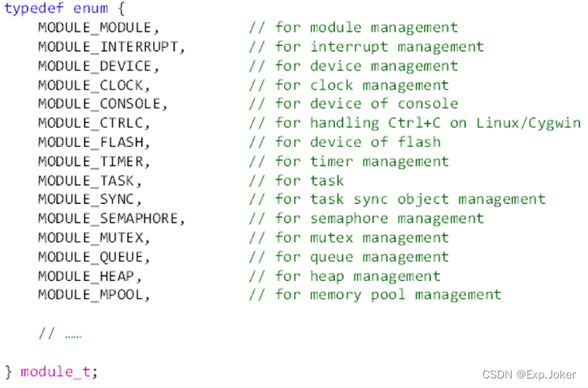Click the MODULE_CONSOLE identifier
Viewport: 588px width, 388px height.
point(99,104)
